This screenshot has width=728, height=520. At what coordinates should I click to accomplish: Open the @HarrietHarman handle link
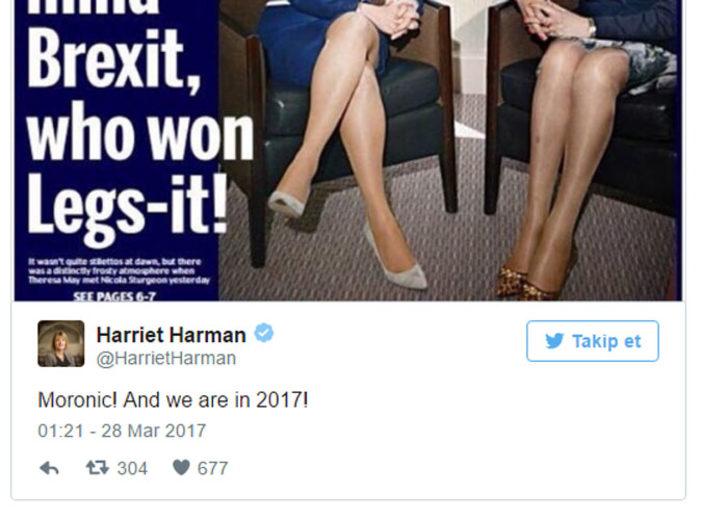[166, 358]
